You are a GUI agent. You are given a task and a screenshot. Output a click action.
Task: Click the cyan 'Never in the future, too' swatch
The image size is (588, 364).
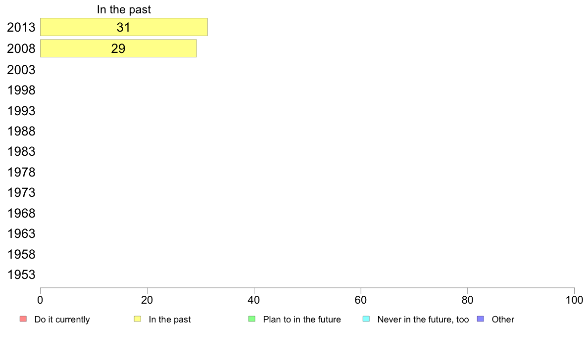click(366, 319)
